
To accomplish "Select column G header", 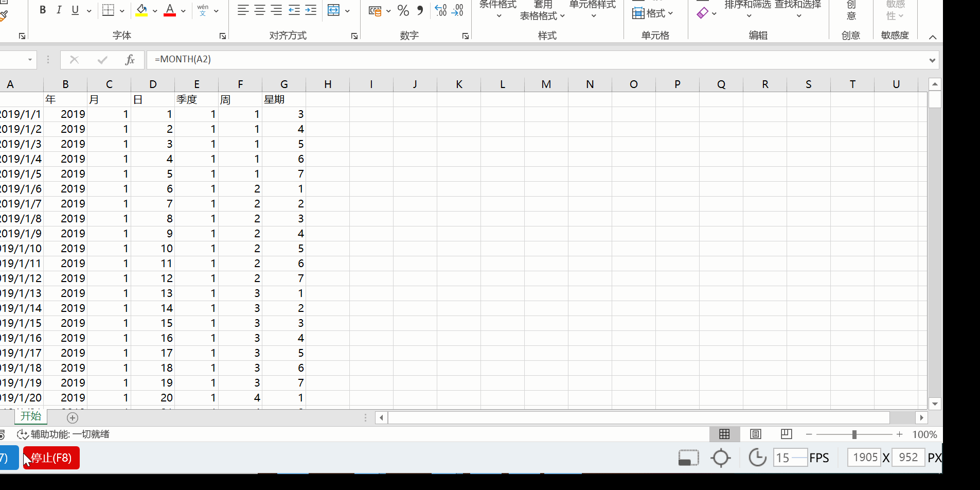I will (284, 84).
